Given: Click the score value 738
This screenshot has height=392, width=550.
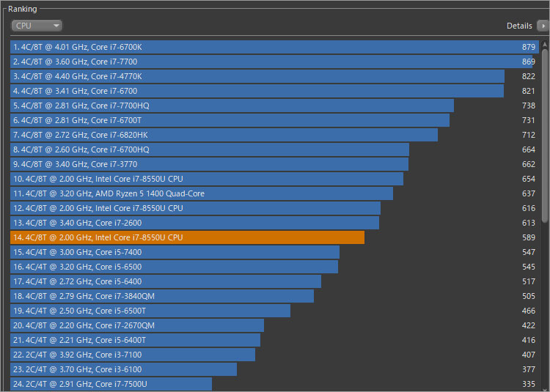Looking at the screenshot, I should click(528, 106).
